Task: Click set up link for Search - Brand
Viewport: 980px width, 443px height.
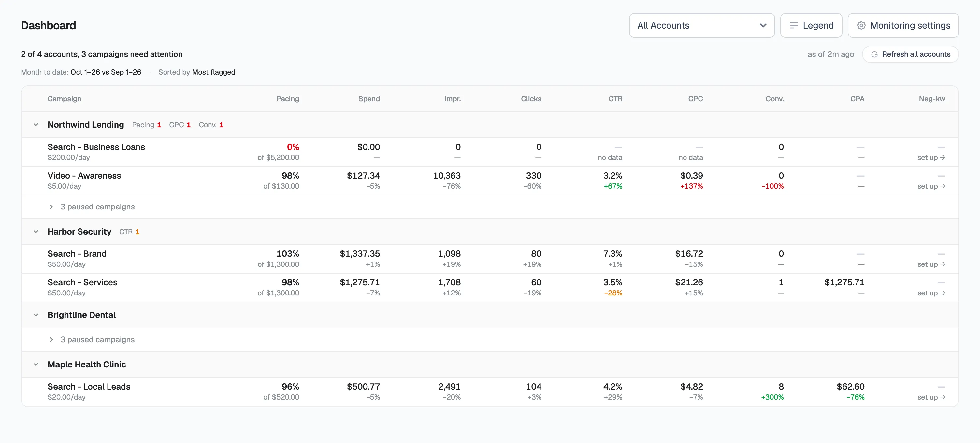Action: tap(931, 264)
